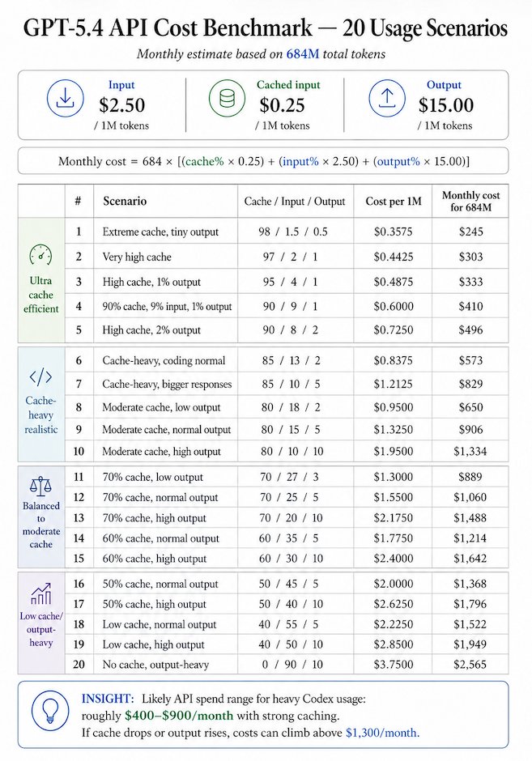Click the Input price '$2.50'
The height and width of the screenshot is (761, 532).
point(121,104)
